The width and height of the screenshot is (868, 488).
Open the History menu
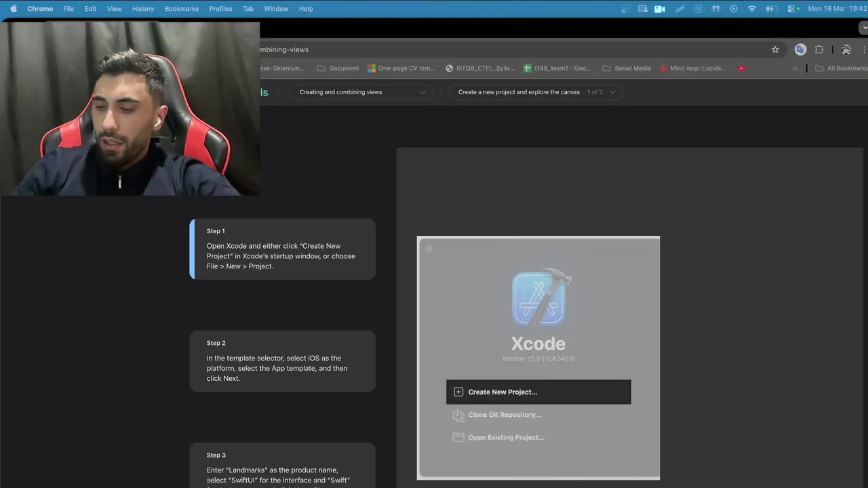143,9
